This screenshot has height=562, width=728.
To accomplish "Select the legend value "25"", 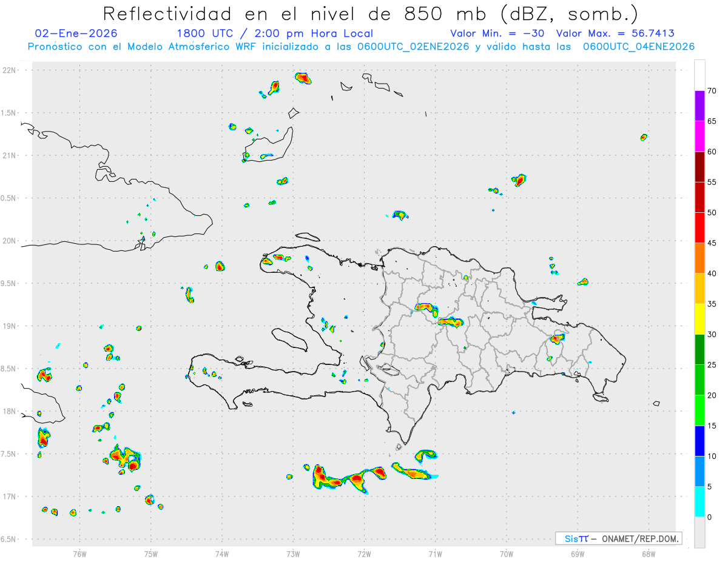I will pyautogui.click(x=713, y=365).
